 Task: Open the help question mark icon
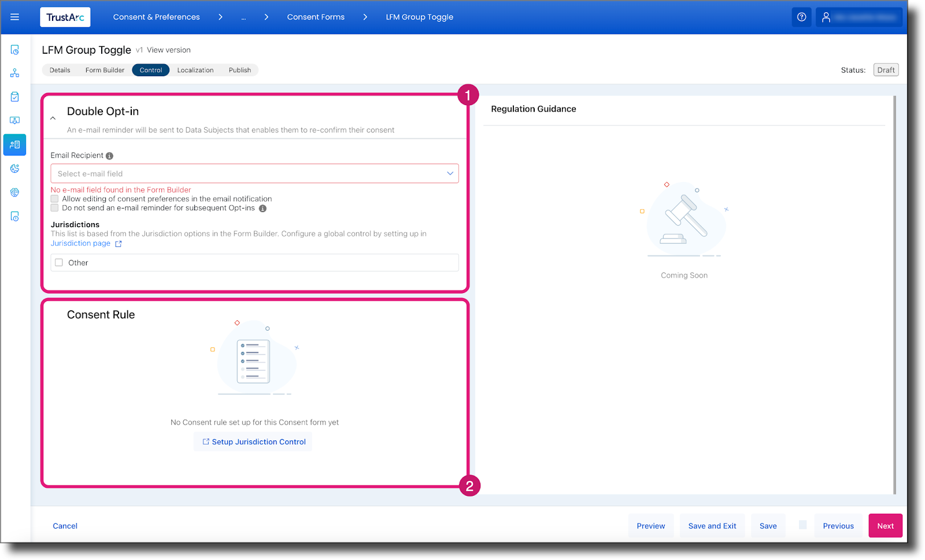coord(801,17)
